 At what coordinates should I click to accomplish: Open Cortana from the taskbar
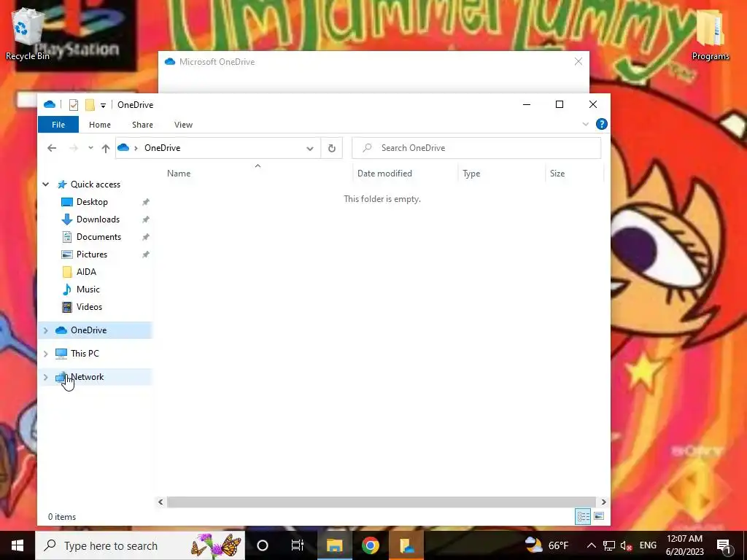point(263,545)
